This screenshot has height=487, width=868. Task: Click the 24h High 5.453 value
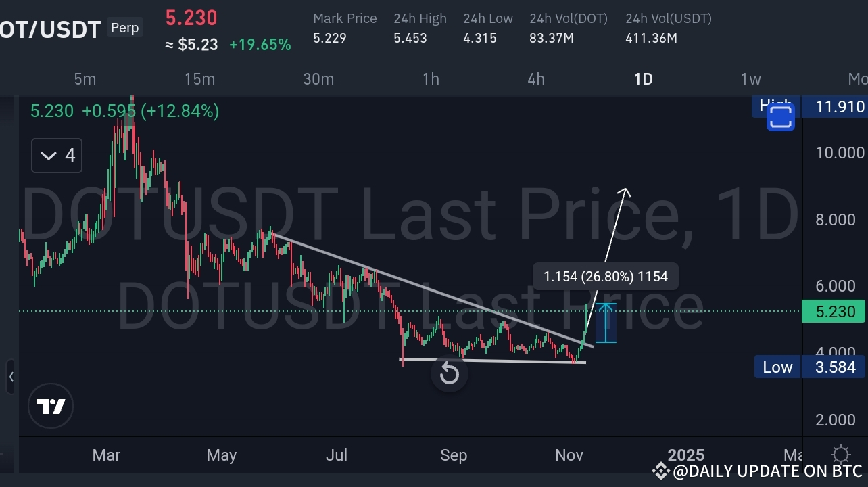(410, 38)
